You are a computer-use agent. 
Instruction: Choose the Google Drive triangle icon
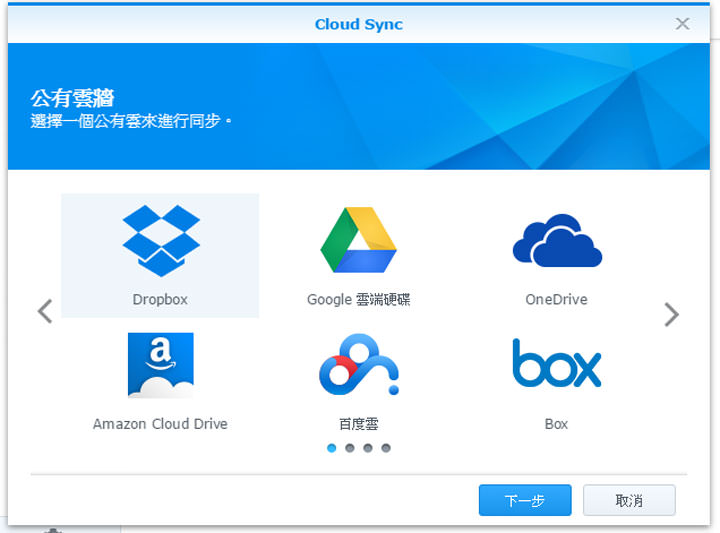coord(358,241)
